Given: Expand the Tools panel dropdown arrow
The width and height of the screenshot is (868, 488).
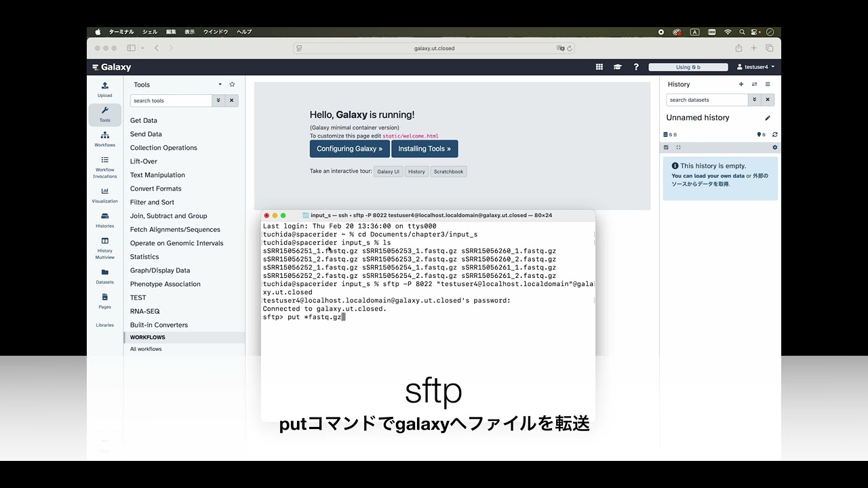Looking at the screenshot, I should [220, 85].
